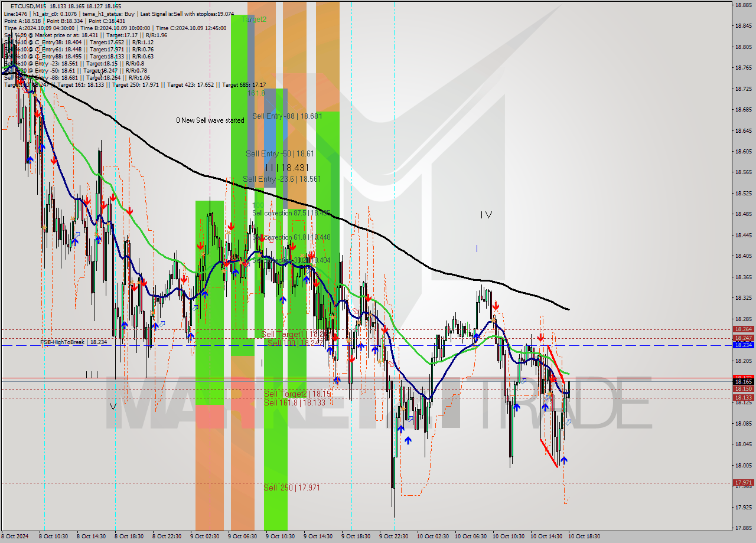Click the green Target2 label

coord(254,19)
